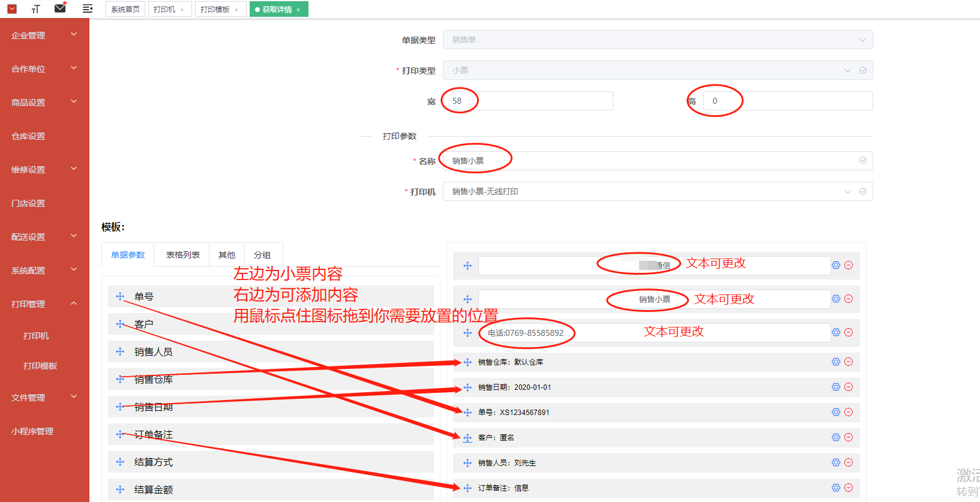Open 仓库设置 in the sidebar
Image resolution: width=980 pixels, height=502 pixels.
point(44,136)
